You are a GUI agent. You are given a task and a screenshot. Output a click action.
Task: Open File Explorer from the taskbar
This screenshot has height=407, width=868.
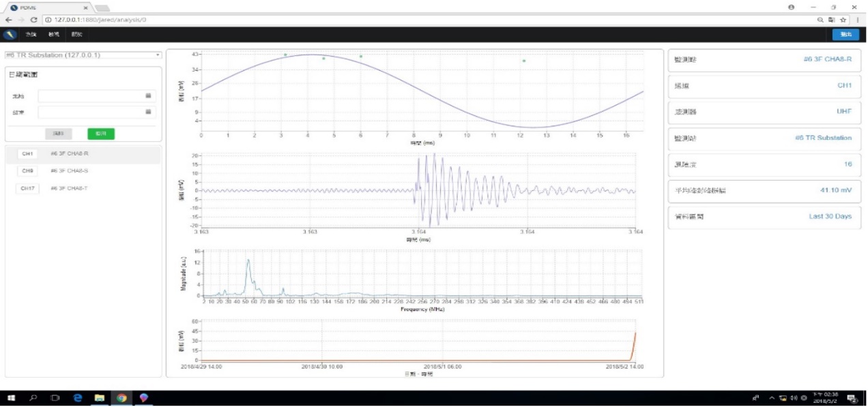[x=99, y=398]
